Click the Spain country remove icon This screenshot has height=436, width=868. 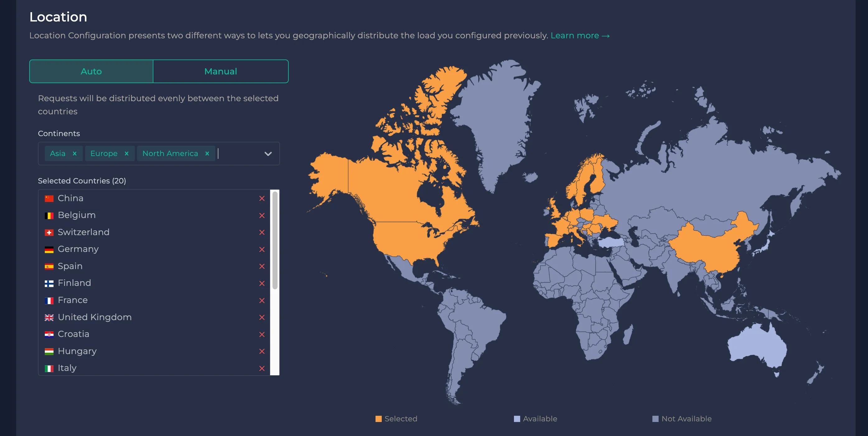(262, 266)
